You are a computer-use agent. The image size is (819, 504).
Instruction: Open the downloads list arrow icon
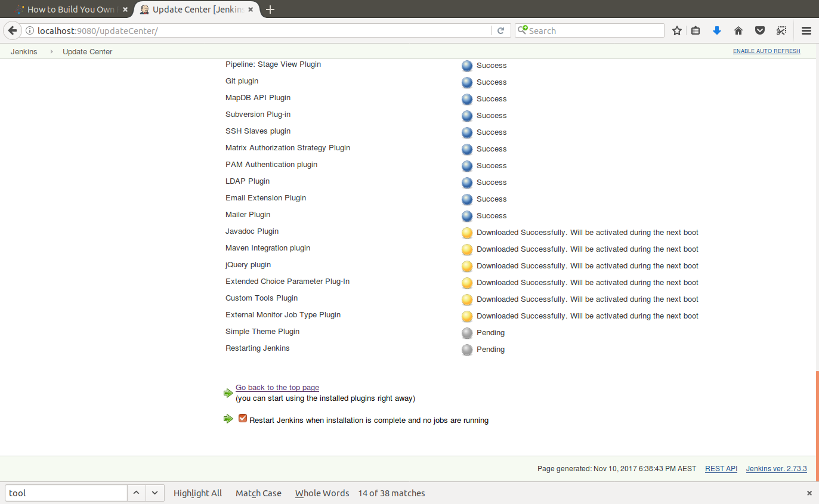point(716,30)
